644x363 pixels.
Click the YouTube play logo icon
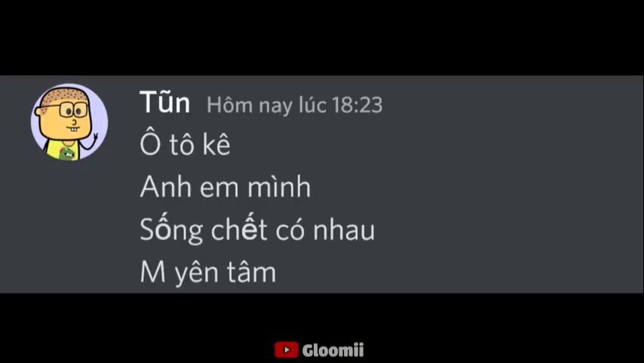pos(287,350)
